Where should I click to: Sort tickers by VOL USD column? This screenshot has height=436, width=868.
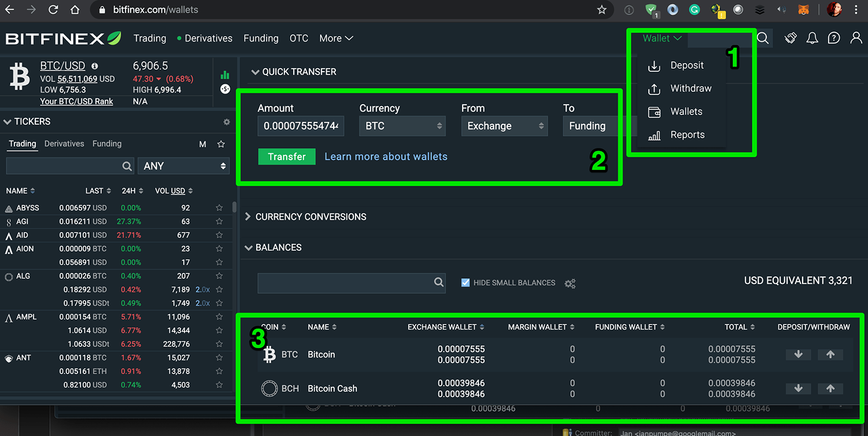174,191
